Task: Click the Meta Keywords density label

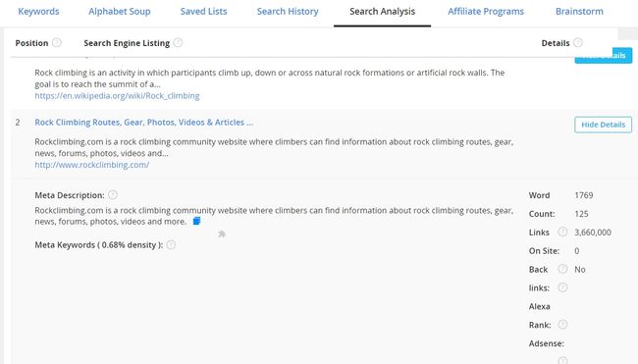Action: 99,245
